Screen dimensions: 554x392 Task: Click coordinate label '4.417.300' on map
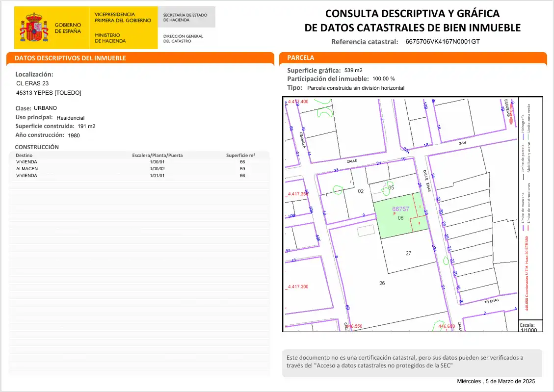pos(298,287)
